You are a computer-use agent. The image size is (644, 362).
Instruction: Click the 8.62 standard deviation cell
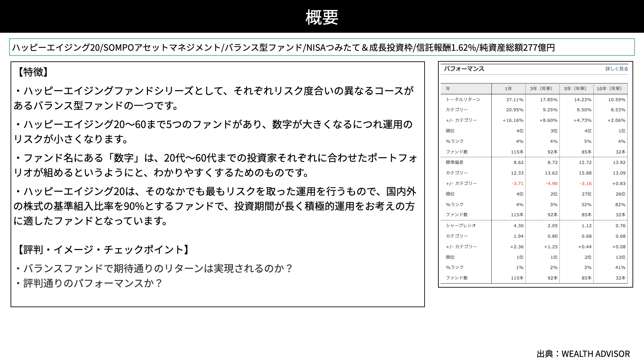tap(519, 162)
